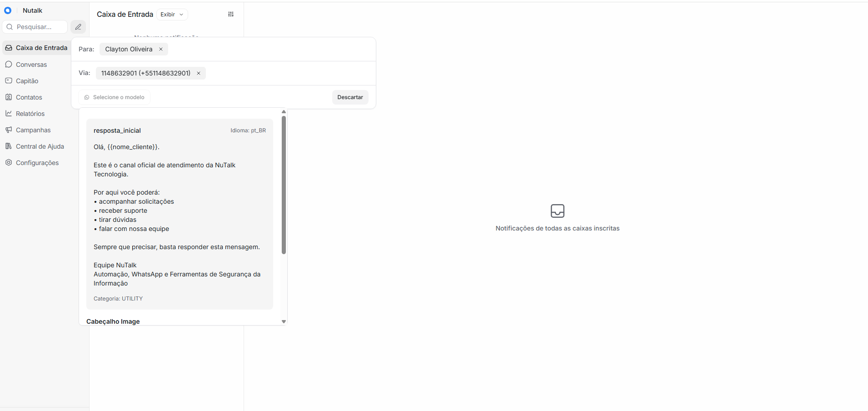868x411 pixels.
Task: Click the Idioma: pt_BR label
Action: click(248, 130)
